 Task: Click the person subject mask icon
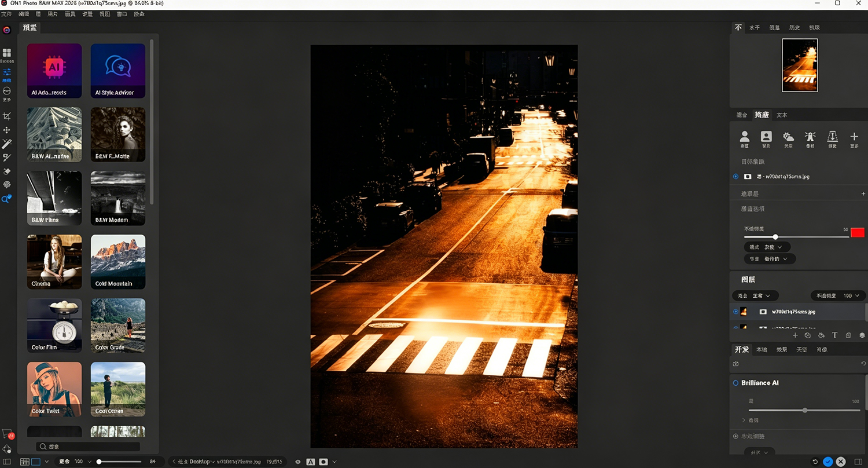coord(744,136)
